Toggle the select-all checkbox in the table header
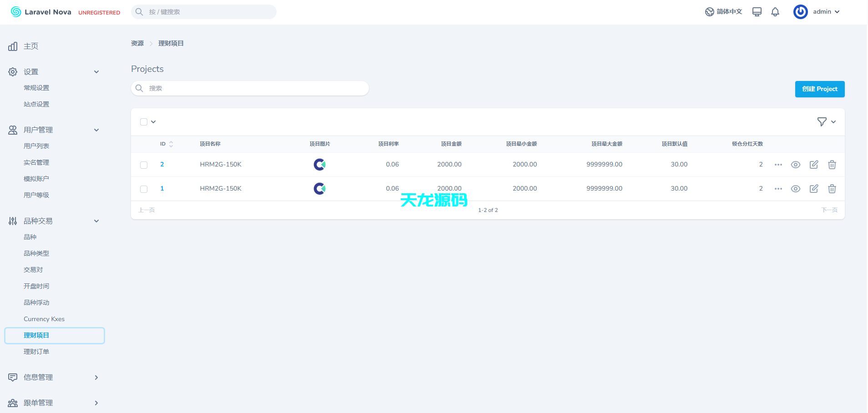The image size is (868, 413). click(x=144, y=121)
